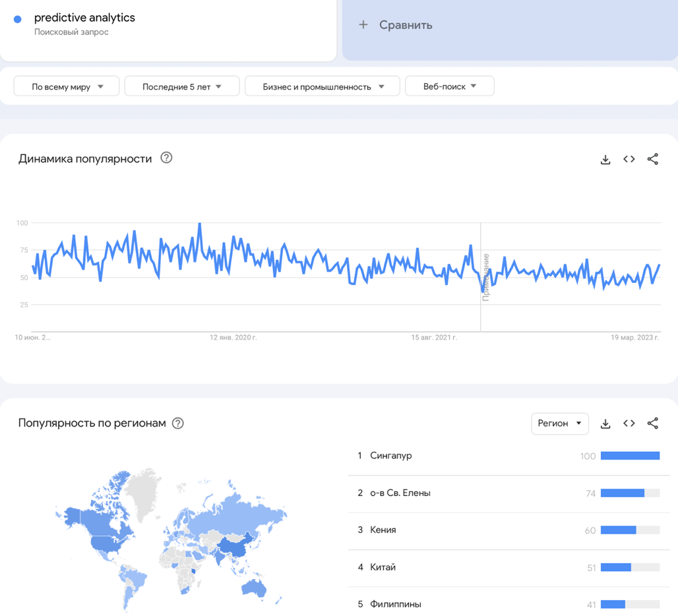Image resolution: width=678 pixels, height=616 pixels.
Task: Open embed code for popularity dynamics chart
Action: click(629, 160)
